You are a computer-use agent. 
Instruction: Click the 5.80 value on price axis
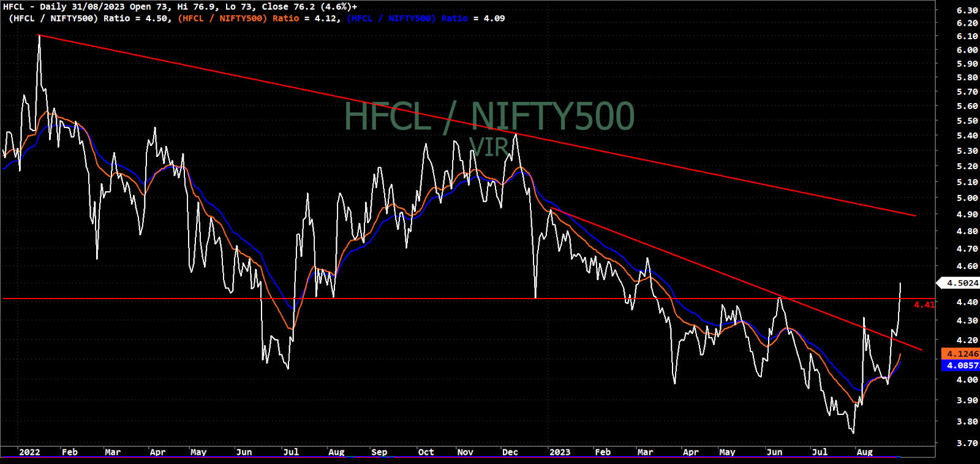967,78
